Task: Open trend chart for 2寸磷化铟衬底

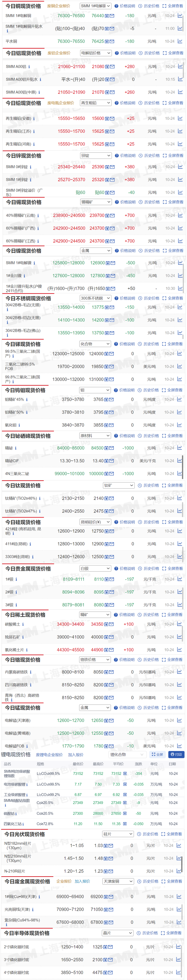Action: click(x=179, y=946)
